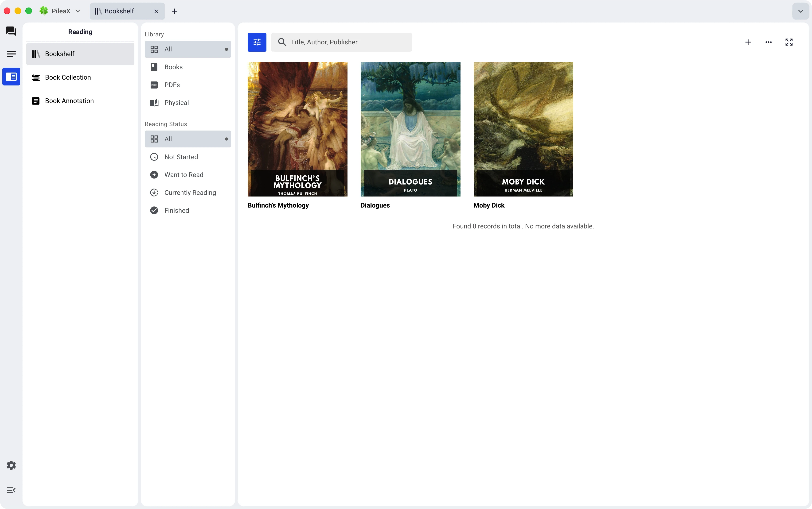Filter by Want to Read status
Image resolution: width=812 pixels, height=509 pixels.
click(188, 175)
